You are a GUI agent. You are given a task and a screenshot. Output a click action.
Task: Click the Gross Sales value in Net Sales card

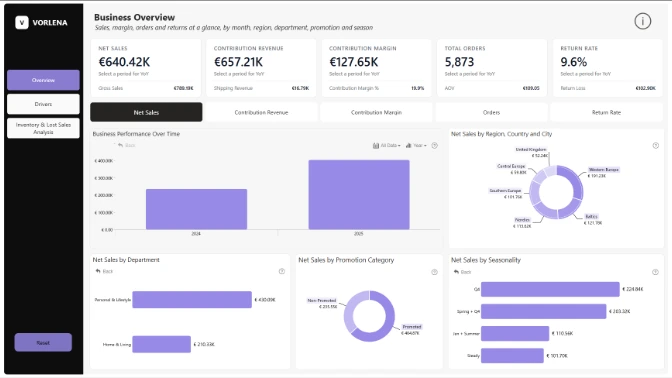pyautogui.click(x=183, y=88)
